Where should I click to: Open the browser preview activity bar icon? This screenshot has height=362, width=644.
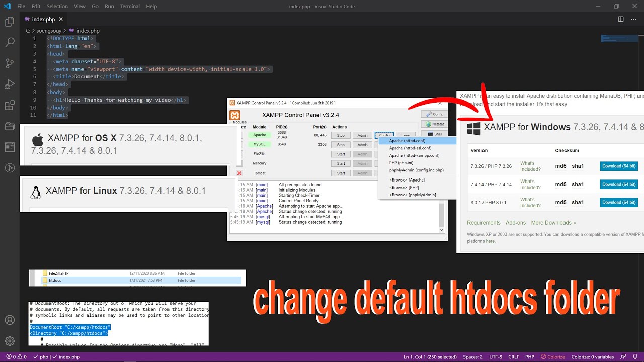point(9,147)
